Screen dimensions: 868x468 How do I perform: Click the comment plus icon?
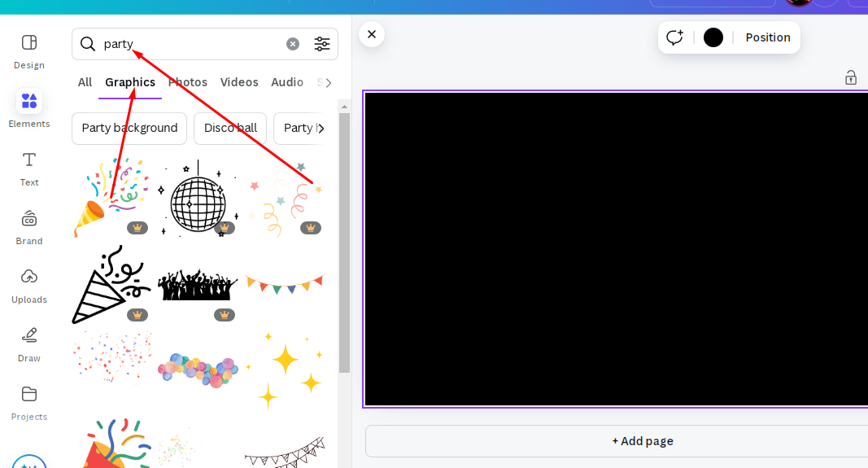point(674,37)
